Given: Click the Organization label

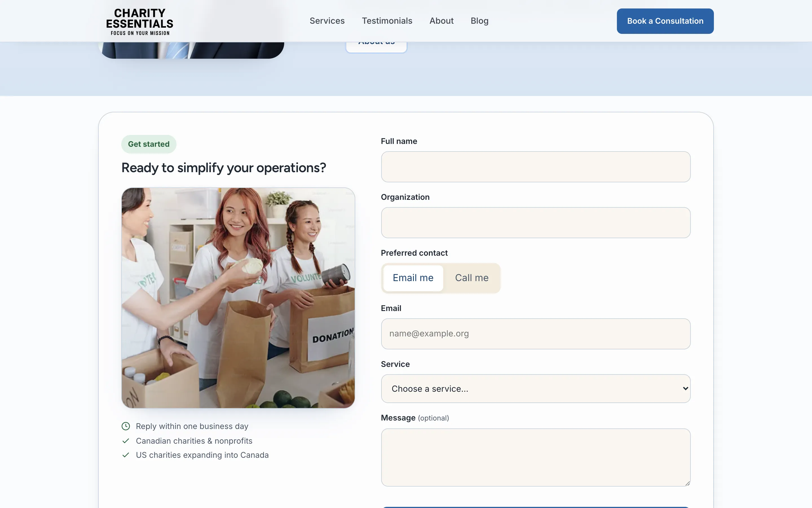Looking at the screenshot, I should 405,197.
